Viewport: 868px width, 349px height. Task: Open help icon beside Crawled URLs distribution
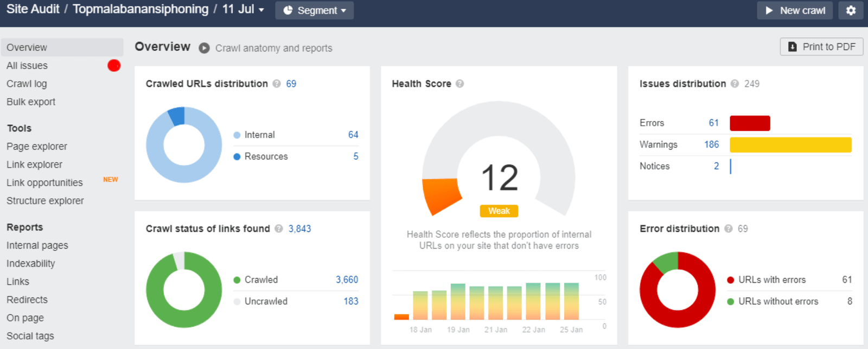coord(277,84)
